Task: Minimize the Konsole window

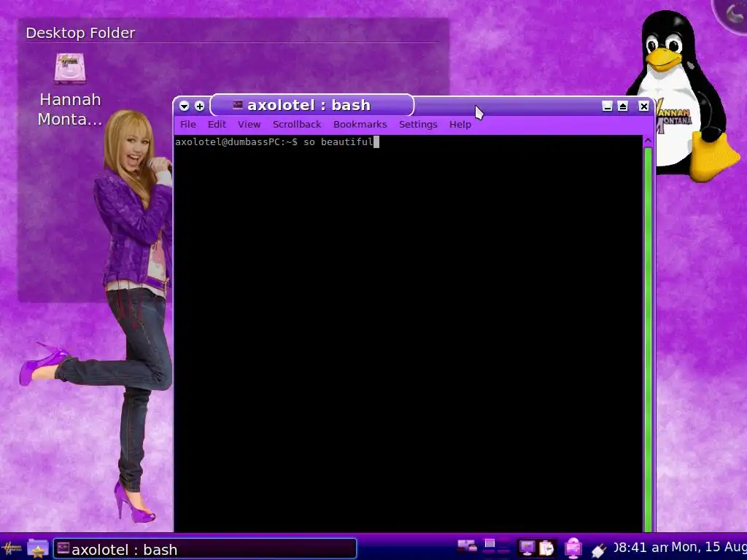Action: [x=607, y=106]
